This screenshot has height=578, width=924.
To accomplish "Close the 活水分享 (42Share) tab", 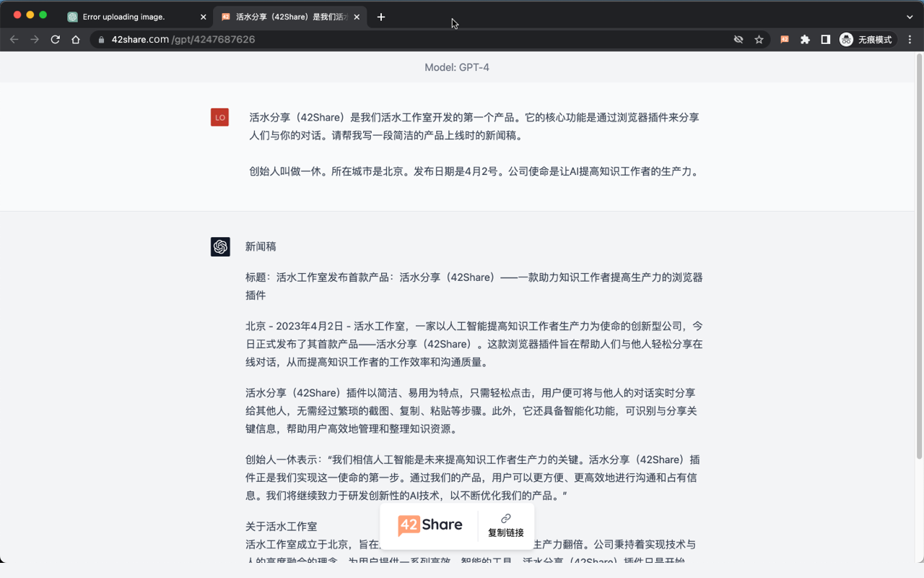I will coord(357,17).
